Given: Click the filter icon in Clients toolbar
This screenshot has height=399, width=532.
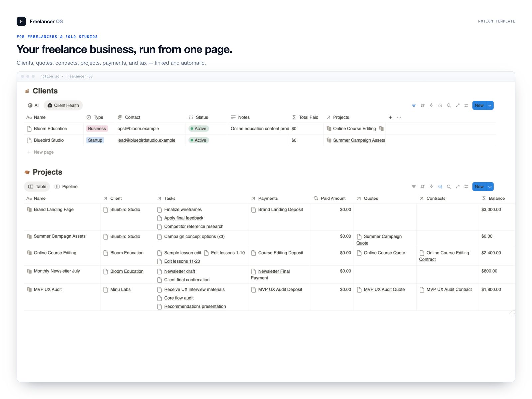Looking at the screenshot, I should (x=414, y=105).
